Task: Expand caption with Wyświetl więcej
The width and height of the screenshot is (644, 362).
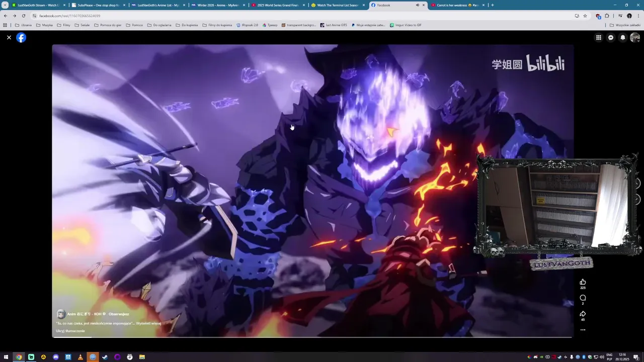Action: coord(148,323)
